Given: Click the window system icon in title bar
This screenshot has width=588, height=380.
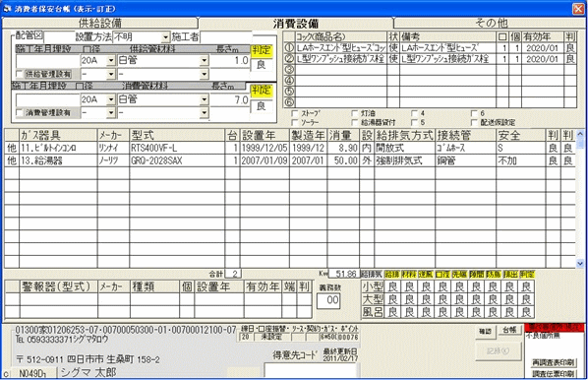Looking at the screenshot, I should pos(7,8).
